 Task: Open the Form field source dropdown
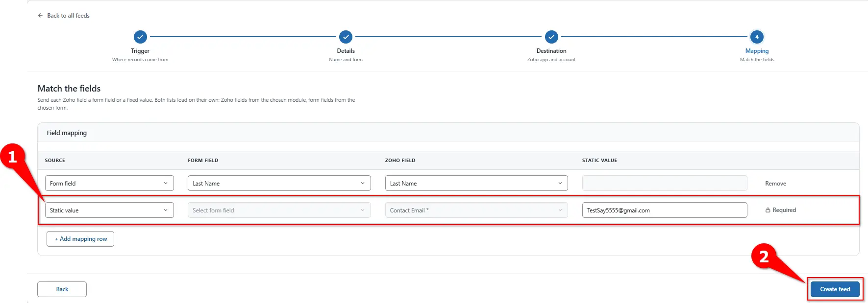[109, 183]
